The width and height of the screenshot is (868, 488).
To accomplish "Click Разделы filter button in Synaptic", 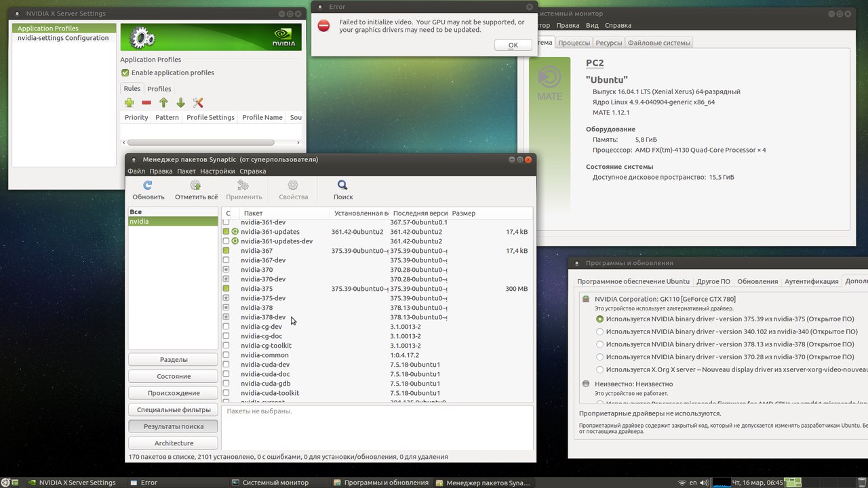I will (174, 360).
